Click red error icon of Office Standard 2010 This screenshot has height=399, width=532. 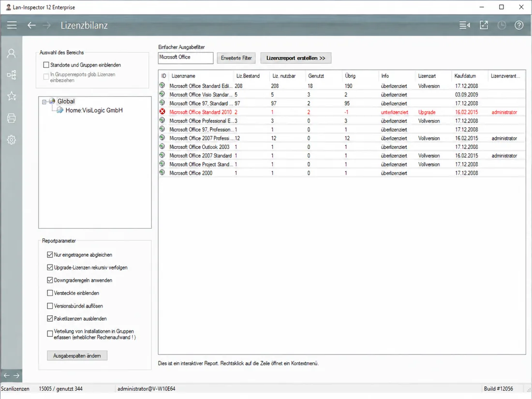click(x=162, y=112)
